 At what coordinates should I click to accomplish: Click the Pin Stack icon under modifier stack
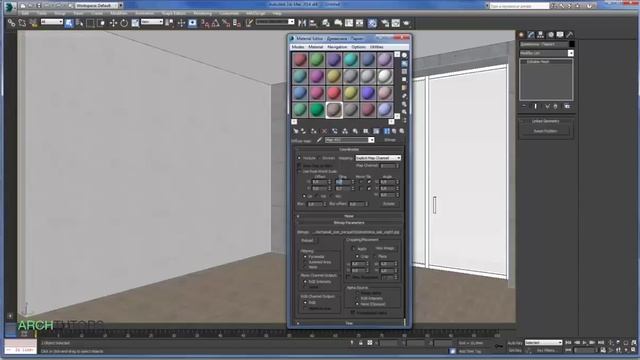pos(524,106)
